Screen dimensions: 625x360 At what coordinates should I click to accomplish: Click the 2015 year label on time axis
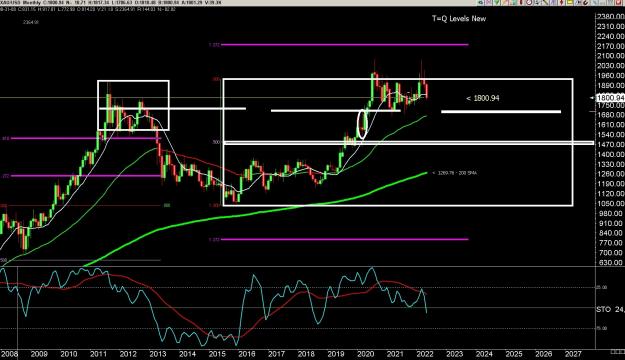(217, 354)
